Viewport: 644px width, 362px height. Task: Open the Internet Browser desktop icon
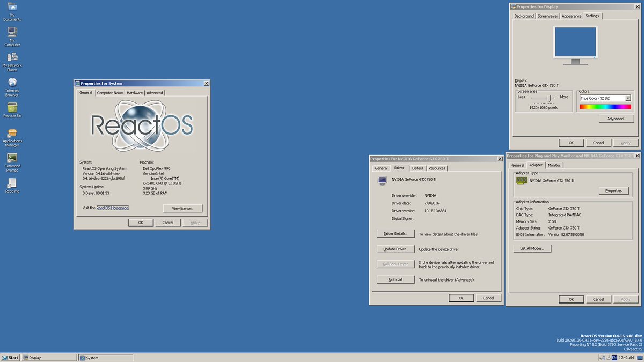point(12,83)
